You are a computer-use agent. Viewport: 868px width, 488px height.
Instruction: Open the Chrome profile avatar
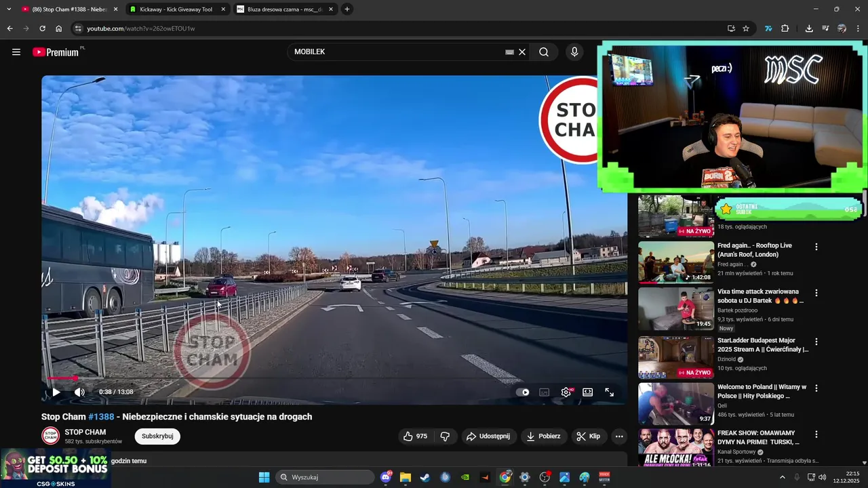[842, 28]
